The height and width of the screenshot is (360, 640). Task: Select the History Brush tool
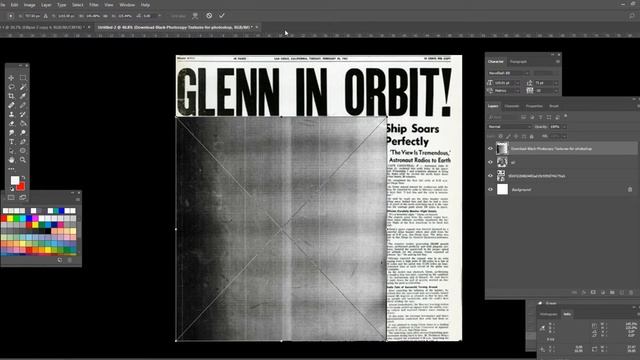(23, 114)
